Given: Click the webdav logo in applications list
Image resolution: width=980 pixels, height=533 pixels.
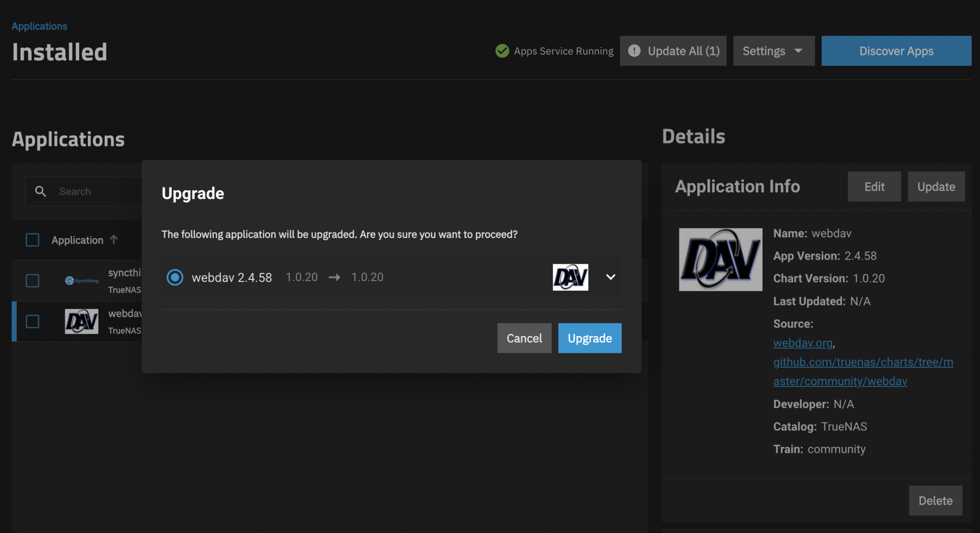Looking at the screenshot, I should point(82,321).
